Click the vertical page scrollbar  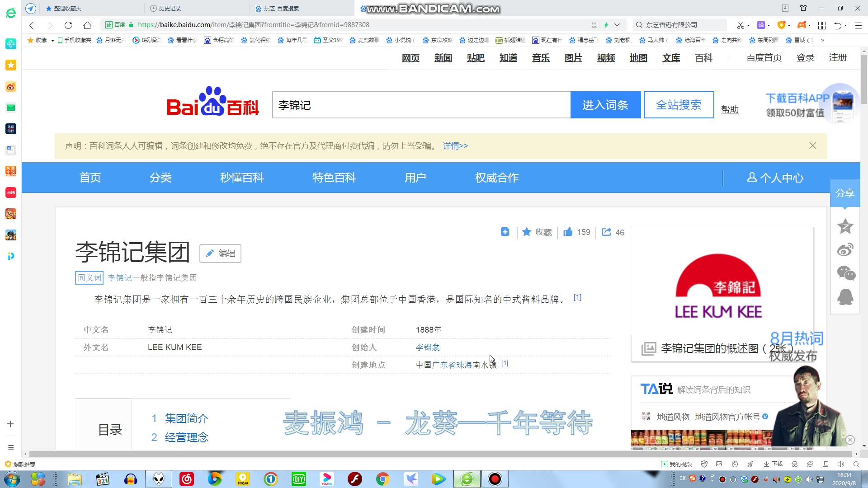[x=864, y=80]
